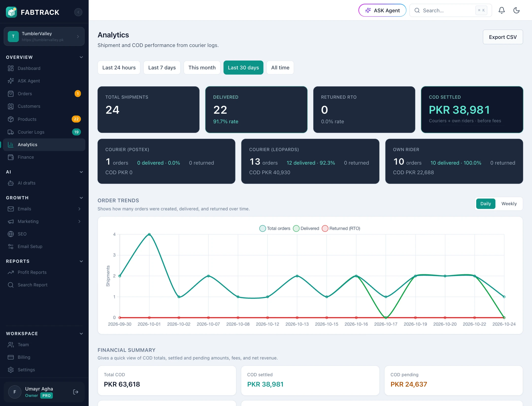
Task: Click the Email Setup sliders icon
Action: pos(11,246)
